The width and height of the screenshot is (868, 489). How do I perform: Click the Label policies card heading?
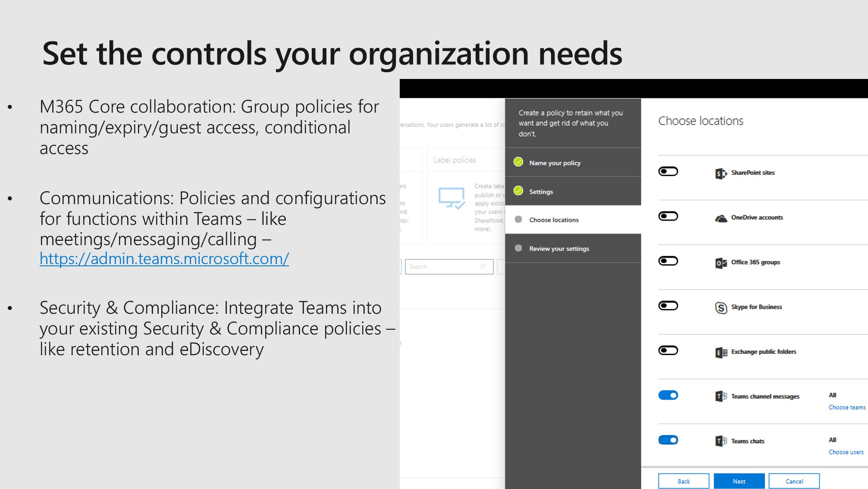pos(454,160)
